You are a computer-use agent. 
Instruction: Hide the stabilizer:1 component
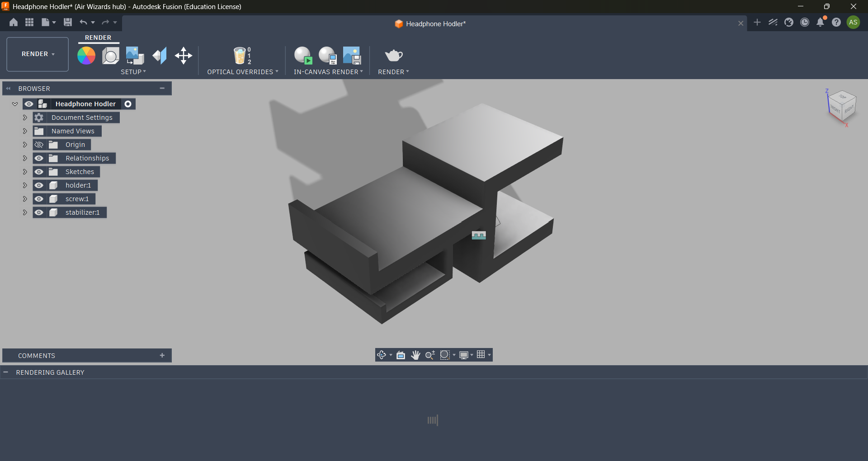(x=39, y=212)
